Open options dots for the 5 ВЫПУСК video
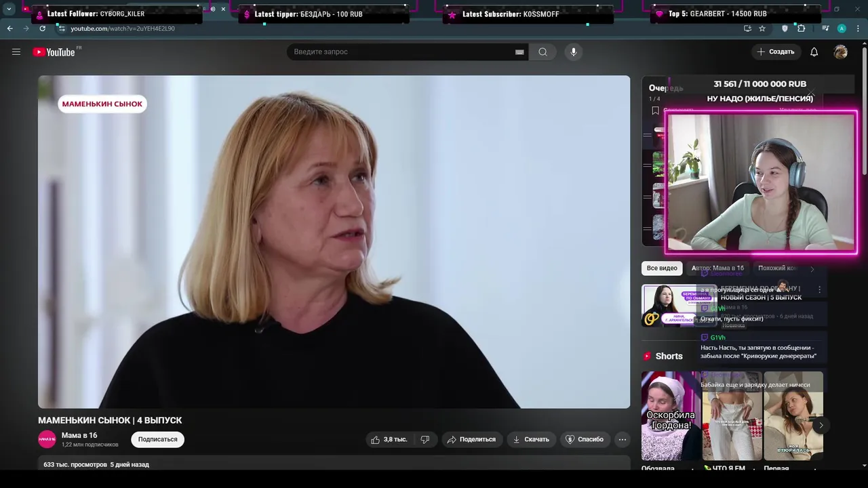This screenshot has width=868, height=488. (819, 289)
